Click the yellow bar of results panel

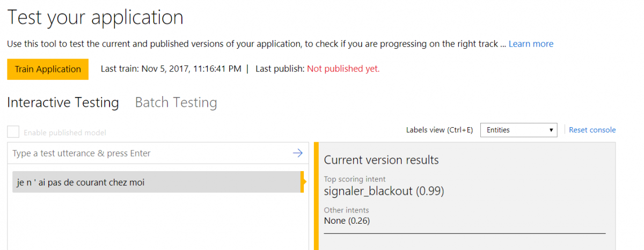[x=316, y=196]
